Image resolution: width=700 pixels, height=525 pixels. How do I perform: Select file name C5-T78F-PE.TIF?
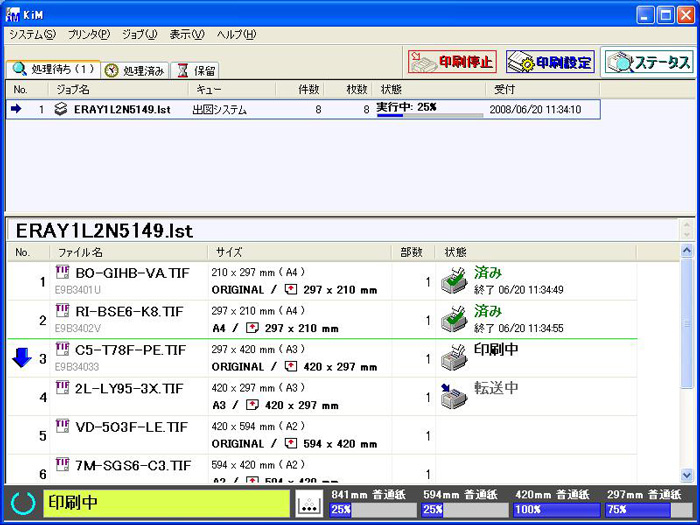(x=130, y=350)
